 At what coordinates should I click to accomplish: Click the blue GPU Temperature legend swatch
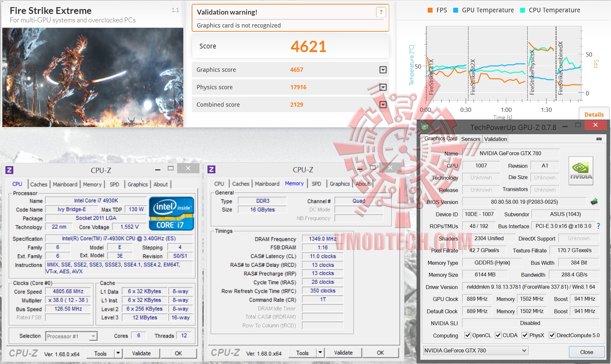click(456, 10)
